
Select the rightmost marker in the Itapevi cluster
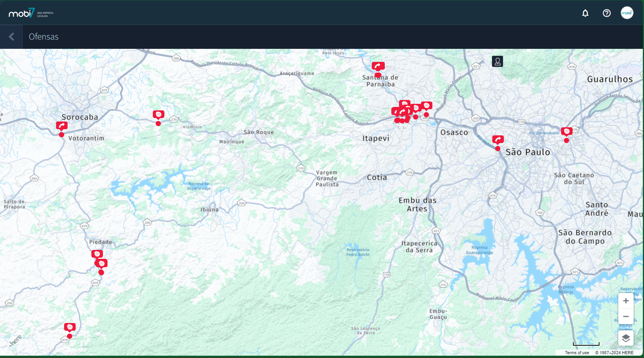[426, 106]
